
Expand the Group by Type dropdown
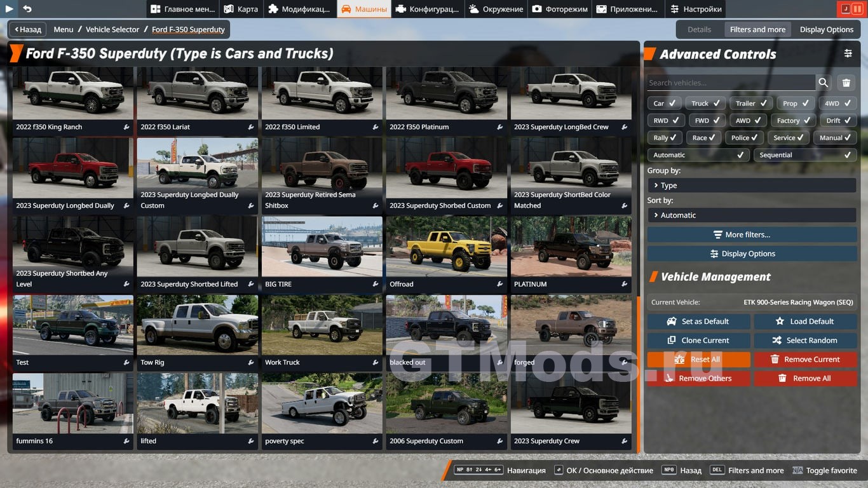752,186
